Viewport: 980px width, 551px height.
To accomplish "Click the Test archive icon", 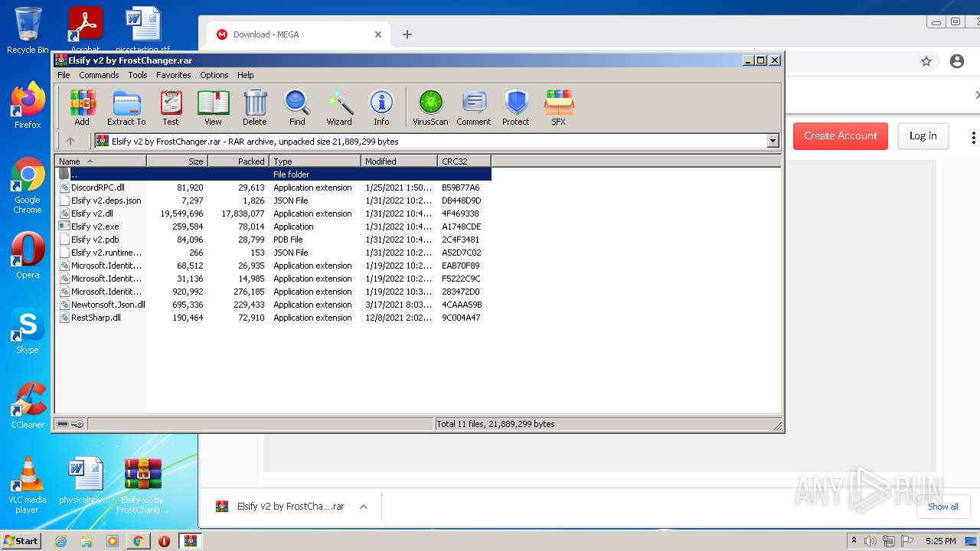I will [x=171, y=108].
